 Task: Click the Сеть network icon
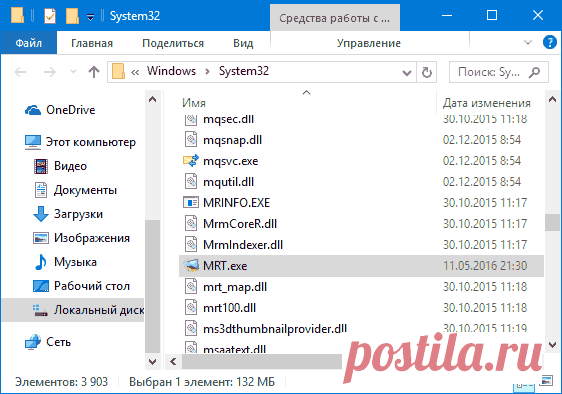pyautogui.click(x=33, y=342)
